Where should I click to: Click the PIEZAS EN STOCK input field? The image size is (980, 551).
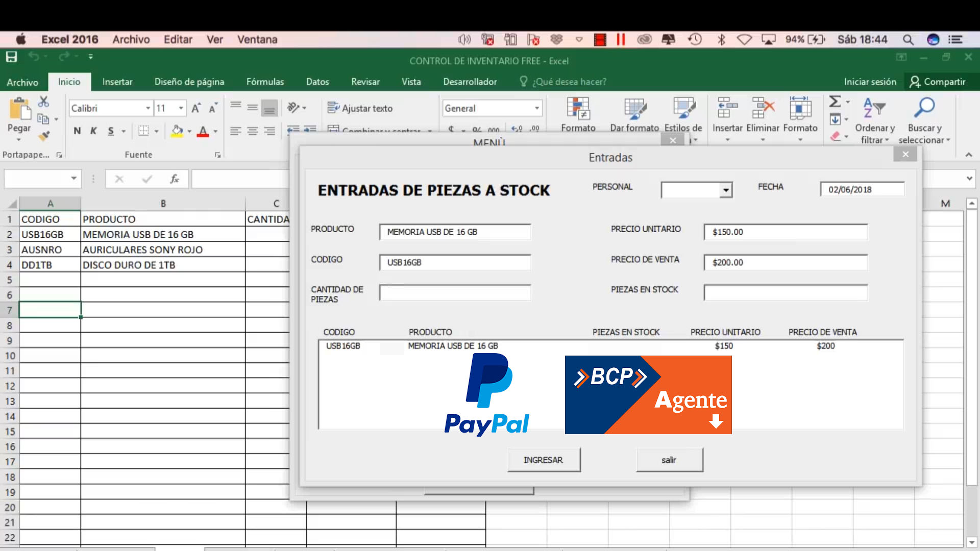pyautogui.click(x=786, y=292)
